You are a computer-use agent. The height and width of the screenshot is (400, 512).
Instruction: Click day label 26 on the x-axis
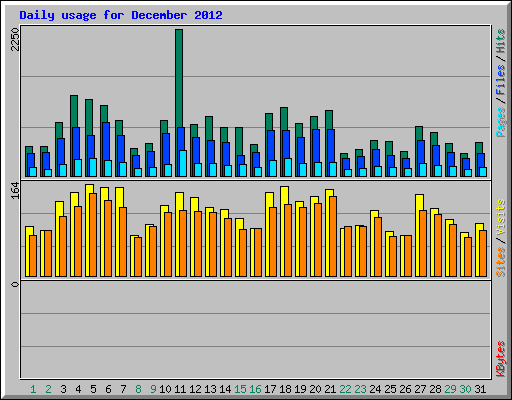point(405,389)
